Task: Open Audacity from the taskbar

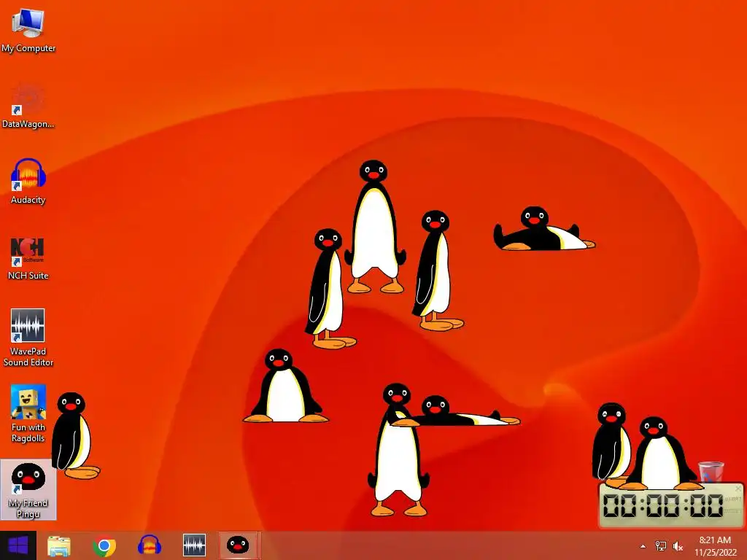Action: pos(149,545)
